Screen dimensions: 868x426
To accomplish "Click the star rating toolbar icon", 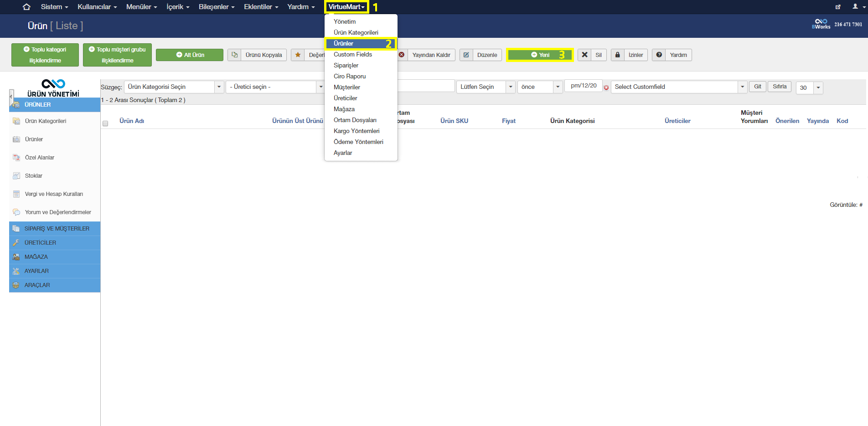I will pos(298,55).
